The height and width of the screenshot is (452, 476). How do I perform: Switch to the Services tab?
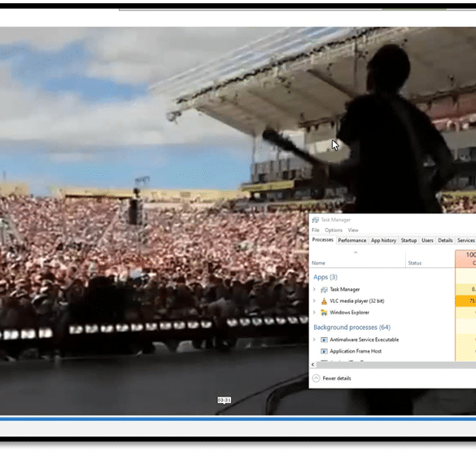[x=466, y=240]
